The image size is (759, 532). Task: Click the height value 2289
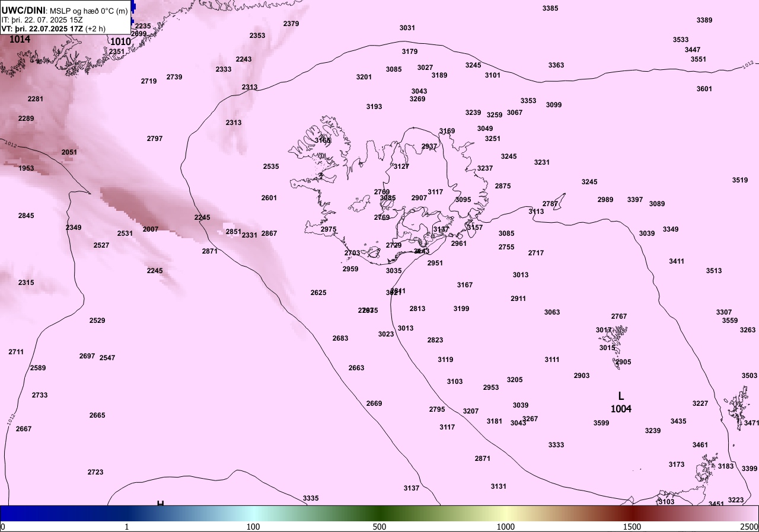coord(26,118)
